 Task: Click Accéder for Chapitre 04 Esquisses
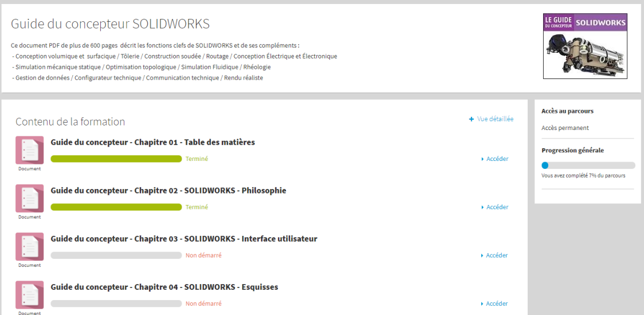point(497,304)
